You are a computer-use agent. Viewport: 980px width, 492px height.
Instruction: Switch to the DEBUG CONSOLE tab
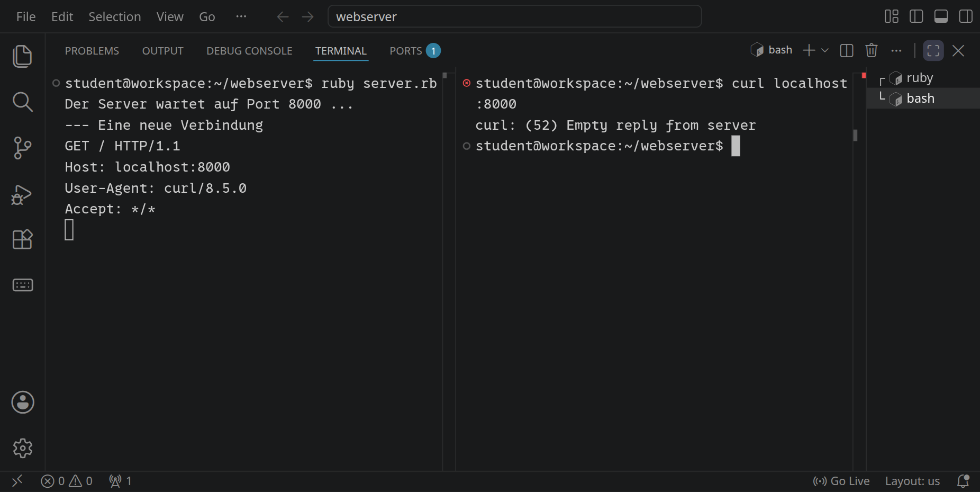coord(249,51)
